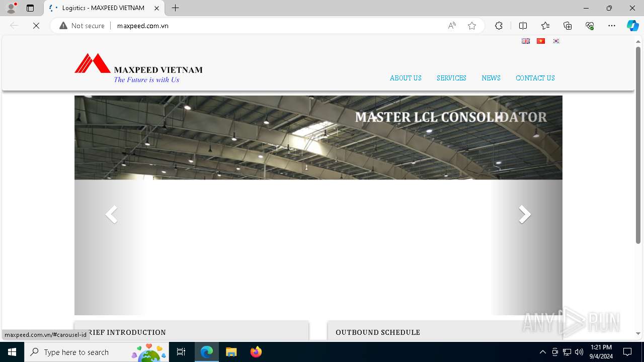Open Windows Start menu

(x=12, y=352)
